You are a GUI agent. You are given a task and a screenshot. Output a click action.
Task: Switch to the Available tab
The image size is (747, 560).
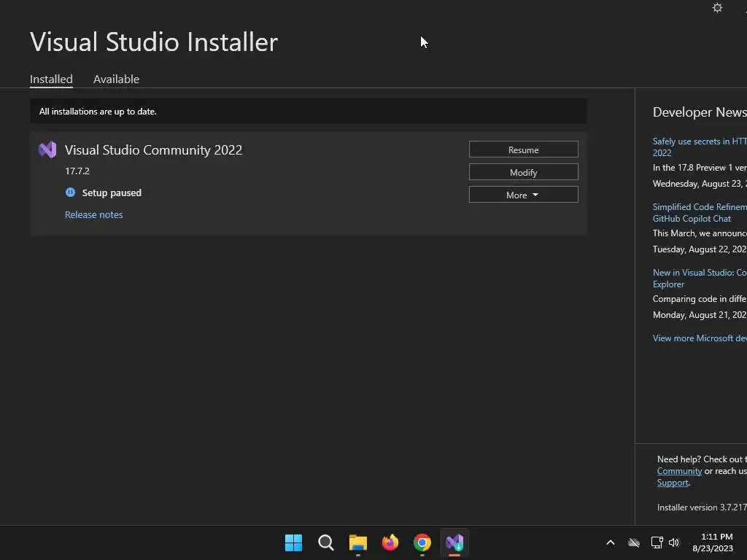pos(116,79)
